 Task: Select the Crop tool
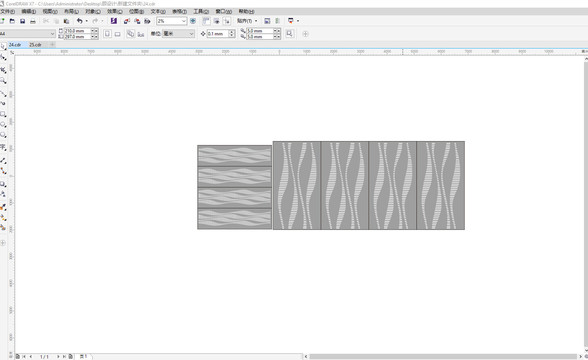click(x=3, y=70)
